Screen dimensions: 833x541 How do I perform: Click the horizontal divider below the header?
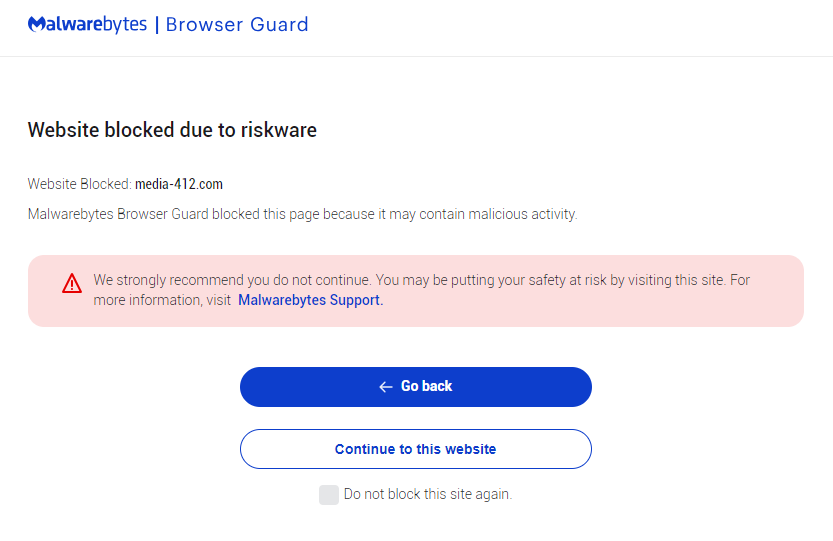coord(416,56)
